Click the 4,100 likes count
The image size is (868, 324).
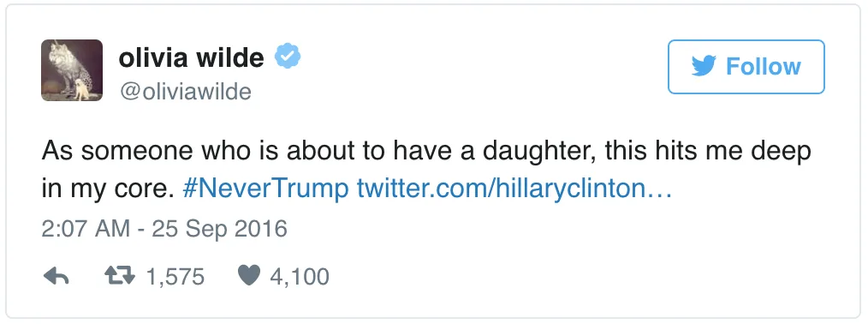click(x=300, y=276)
